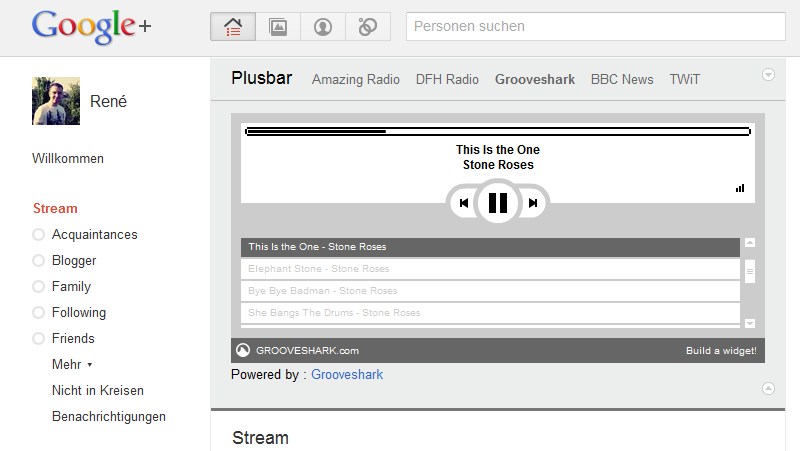Select the Blogger circle radio button

38,261
